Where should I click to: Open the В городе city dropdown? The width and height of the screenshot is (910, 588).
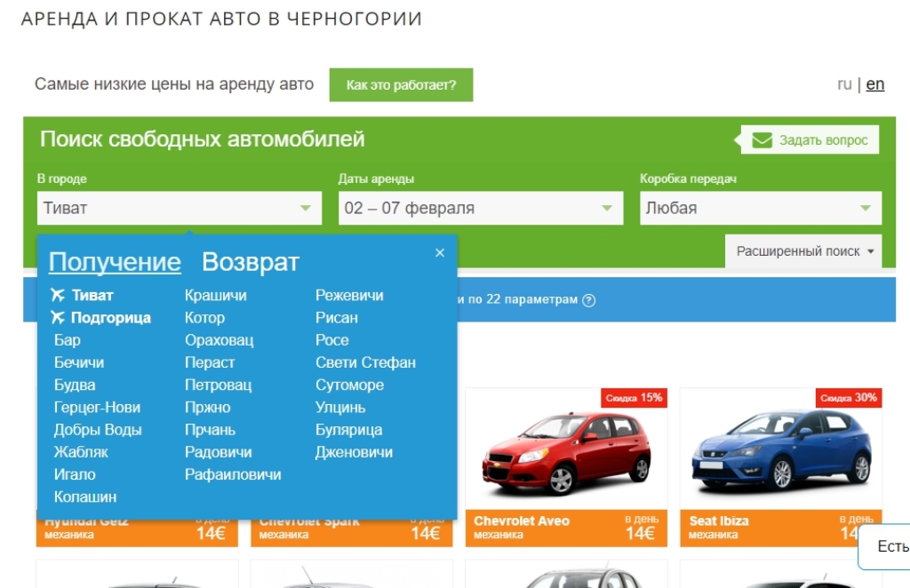click(179, 209)
